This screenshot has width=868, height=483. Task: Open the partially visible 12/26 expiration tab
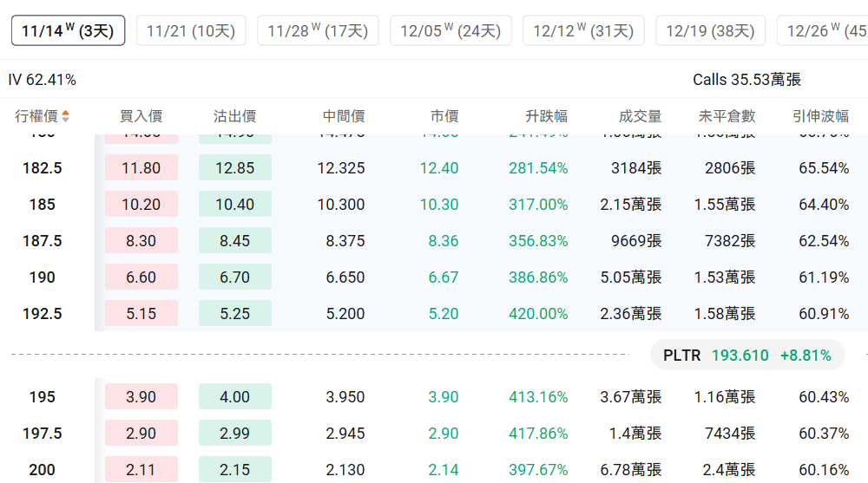point(825,31)
